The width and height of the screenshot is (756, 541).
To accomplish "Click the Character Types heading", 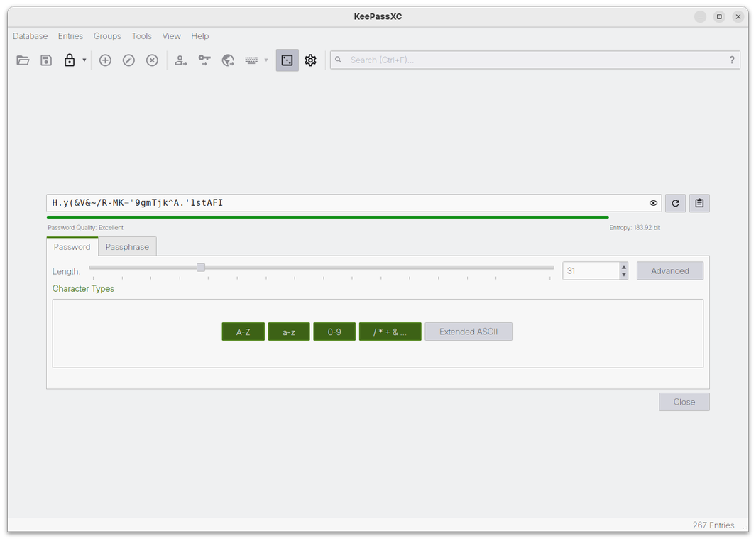I will pos(83,289).
